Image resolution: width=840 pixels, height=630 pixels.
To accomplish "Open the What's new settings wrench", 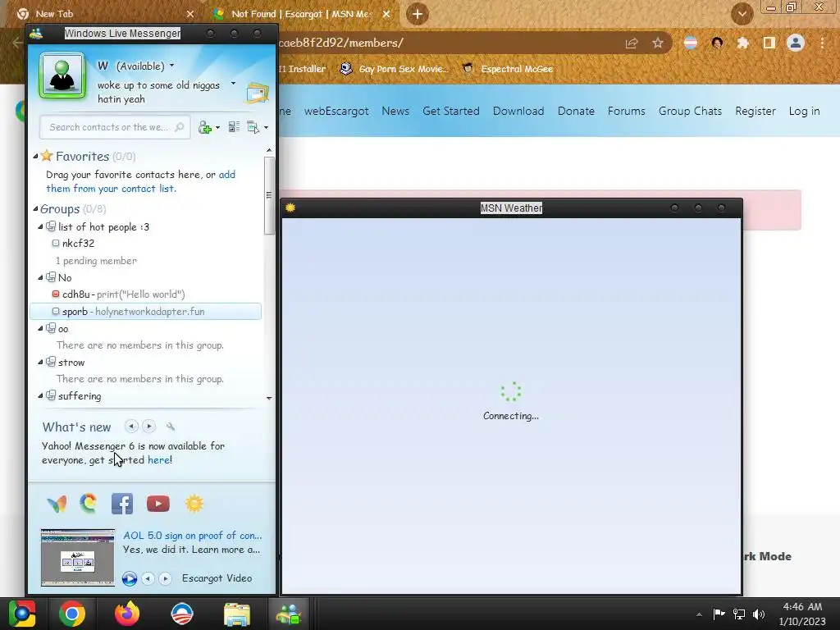I will (171, 427).
